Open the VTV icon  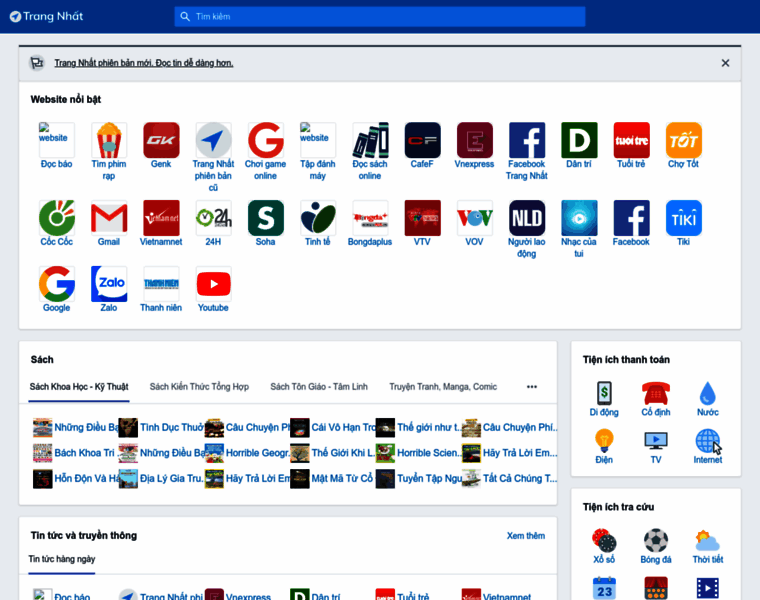coord(423,218)
